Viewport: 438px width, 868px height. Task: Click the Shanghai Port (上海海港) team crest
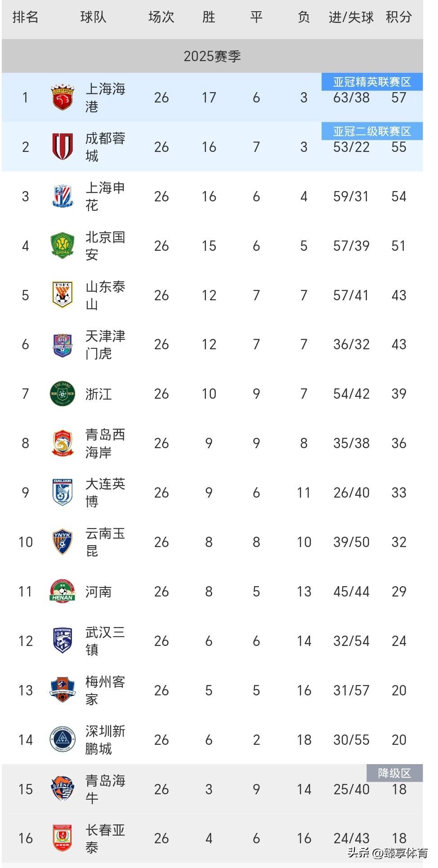tap(62, 97)
